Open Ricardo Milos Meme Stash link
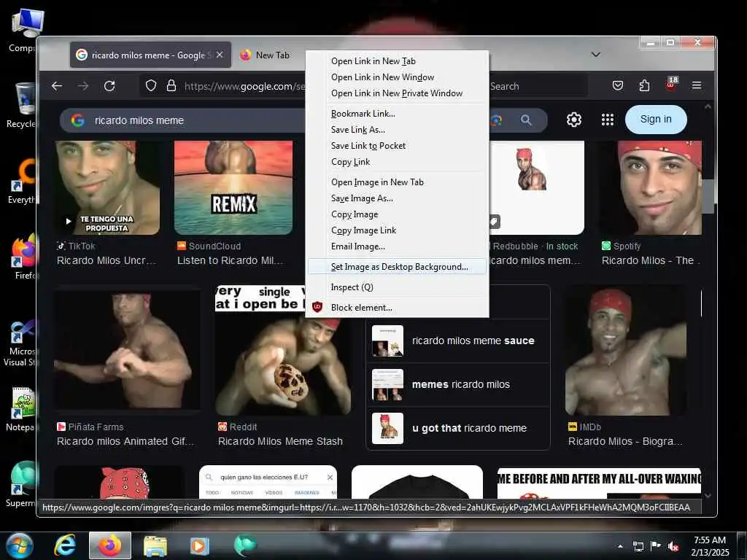 [x=280, y=441]
